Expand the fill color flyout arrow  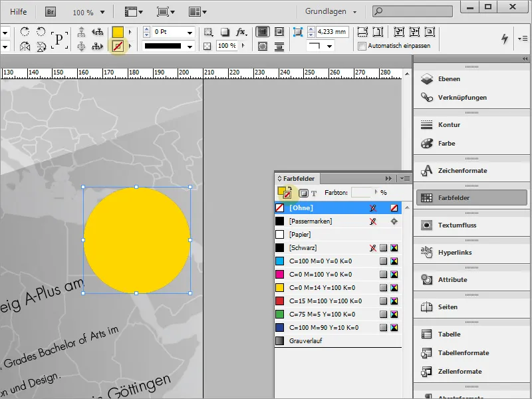point(130,32)
